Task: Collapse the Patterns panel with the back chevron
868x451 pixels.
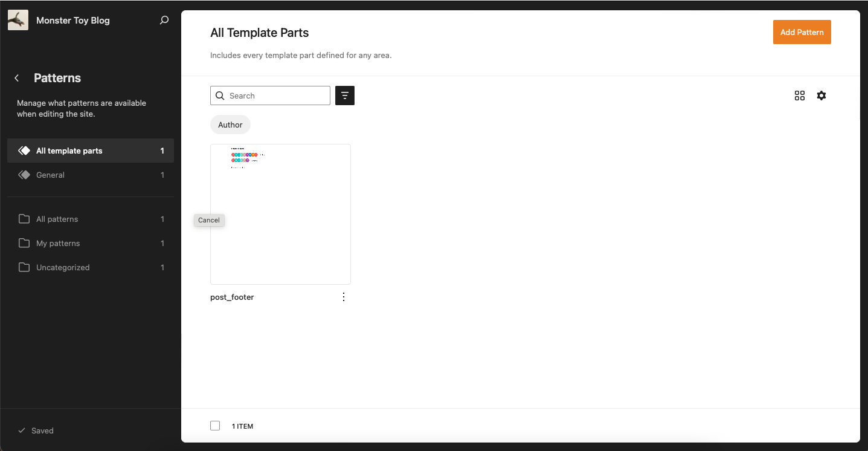Action: pos(16,78)
